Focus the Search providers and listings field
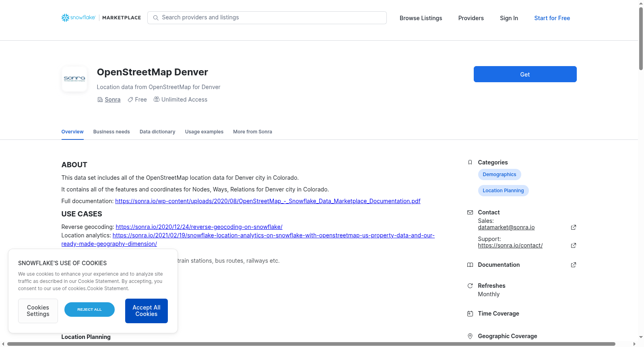Image resolution: width=644 pixels, height=347 pixels. (x=267, y=18)
